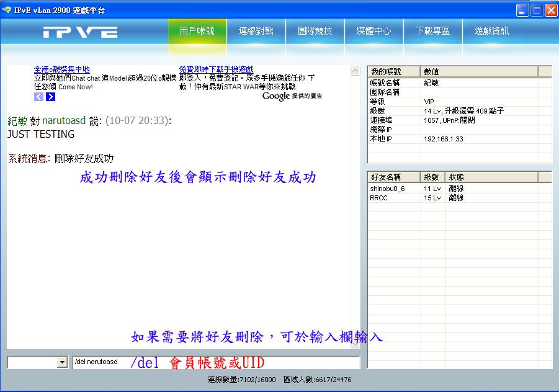Image resolution: width=559 pixels, height=392 pixels.
Task: Open the 全港o靚模集中地 ad link
Action: click(61, 69)
